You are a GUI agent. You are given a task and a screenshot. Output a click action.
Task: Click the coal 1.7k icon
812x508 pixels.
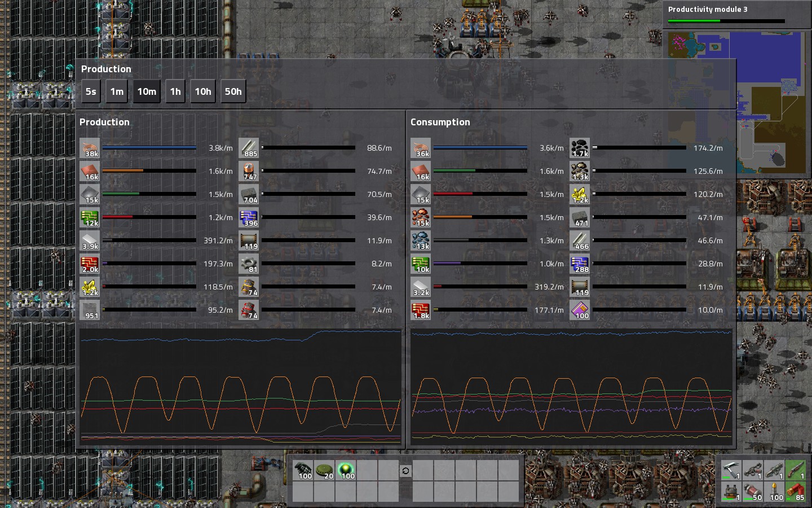coord(580,148)
